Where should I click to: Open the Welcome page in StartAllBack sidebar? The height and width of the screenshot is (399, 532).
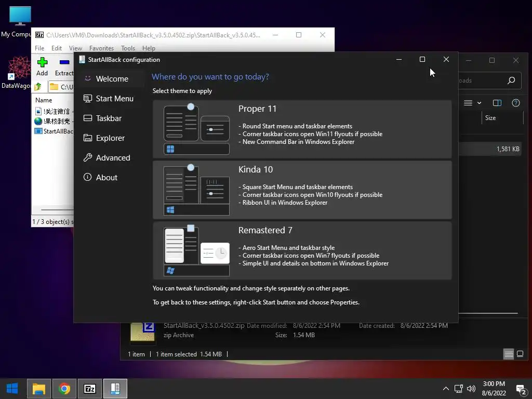coord(112,79)
